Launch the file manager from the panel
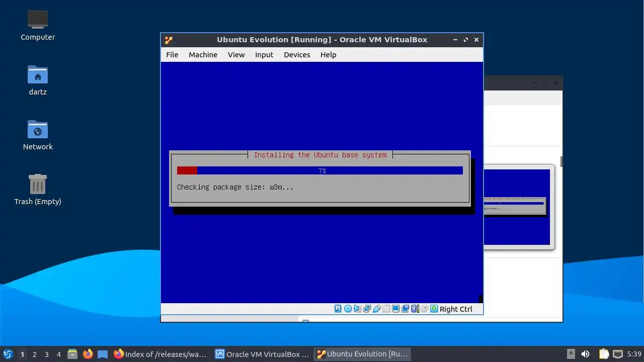Screen dimensions: 644x362 tap(72, 354)
